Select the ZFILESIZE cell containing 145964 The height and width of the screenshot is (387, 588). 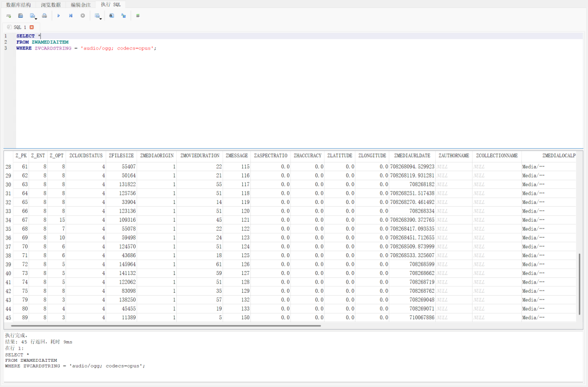point(125,264)
